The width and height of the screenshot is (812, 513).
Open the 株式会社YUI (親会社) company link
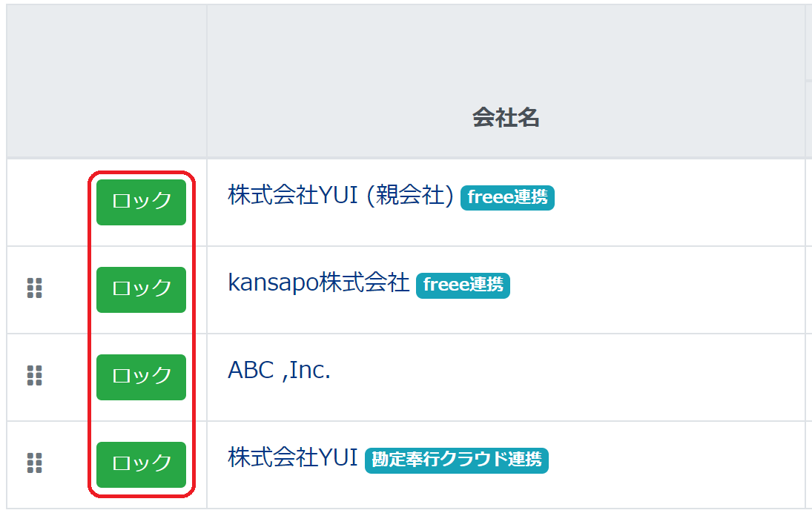click(340, 196)
